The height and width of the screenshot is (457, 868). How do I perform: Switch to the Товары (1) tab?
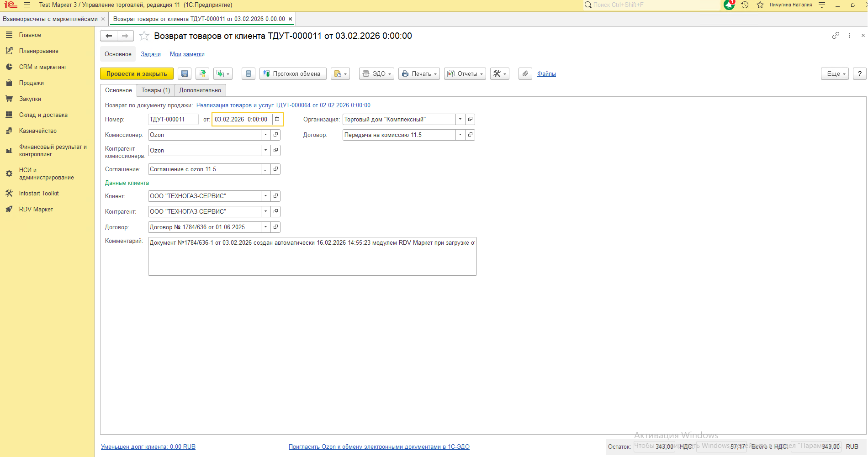point(156,90)
